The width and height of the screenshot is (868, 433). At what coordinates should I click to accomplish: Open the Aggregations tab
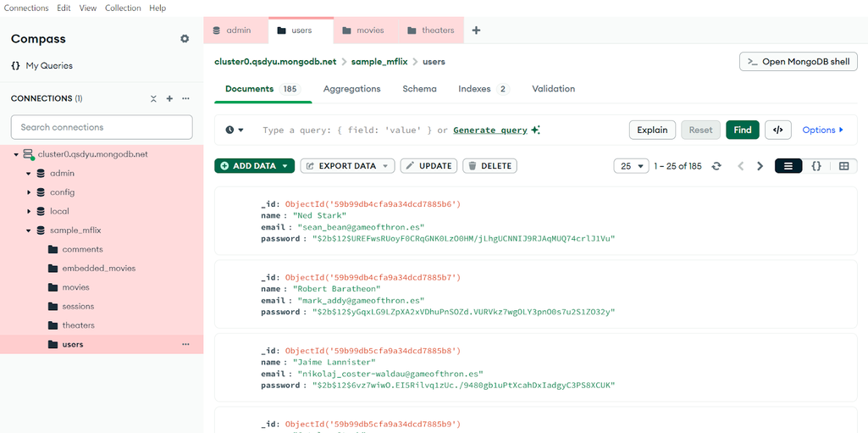click(352, 89)
